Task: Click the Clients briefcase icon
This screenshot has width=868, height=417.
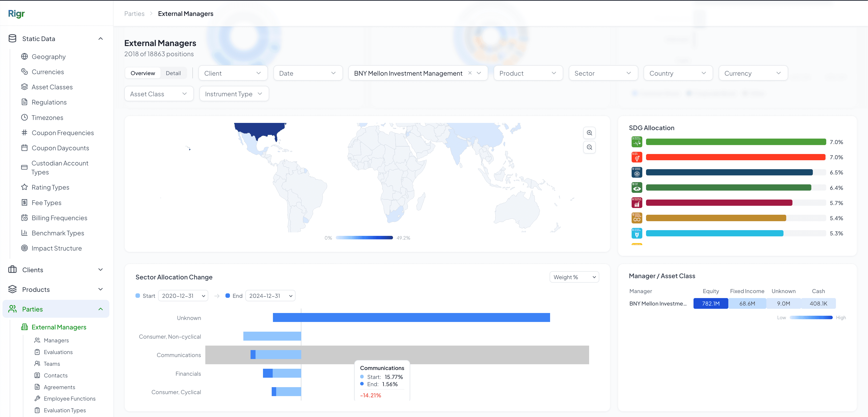Action: click(x=12, y=269)
